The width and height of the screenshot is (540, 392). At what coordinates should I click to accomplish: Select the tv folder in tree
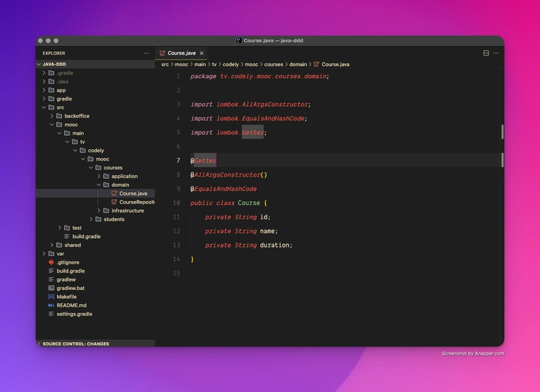point(95,142)
